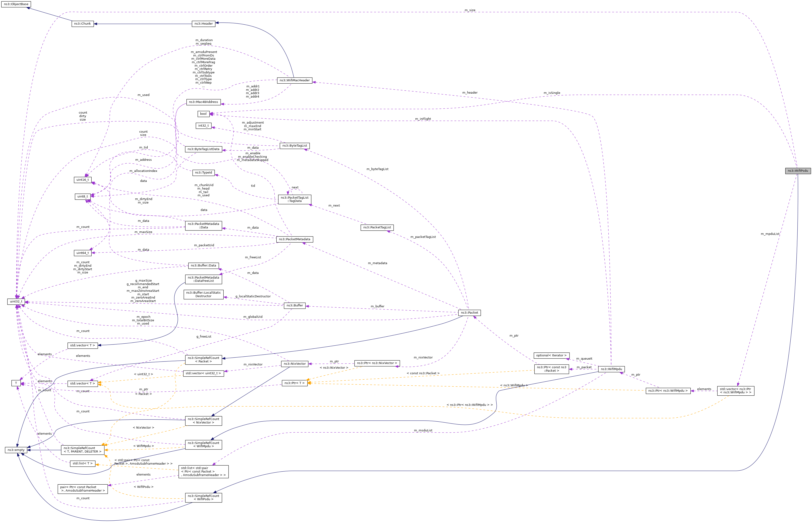This screenshot has height=522, width=812.
Task: Click the int32_t type node
Action: [203, 126]
